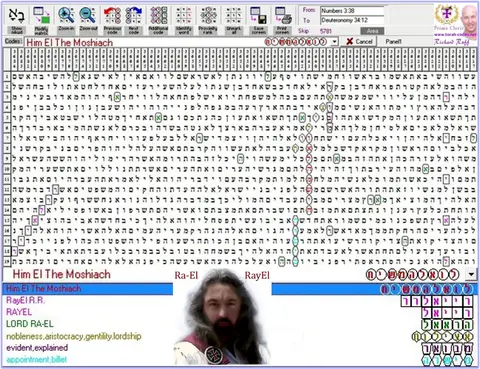480x369 pixels.
Task: Save the screen with Save screen icon
Action: click(258, 20)
